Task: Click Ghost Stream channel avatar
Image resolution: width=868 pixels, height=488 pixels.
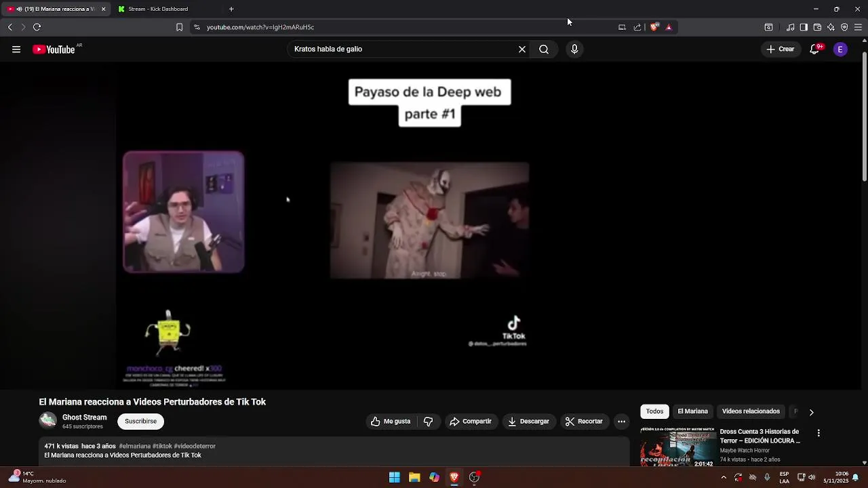Action: 47,421
